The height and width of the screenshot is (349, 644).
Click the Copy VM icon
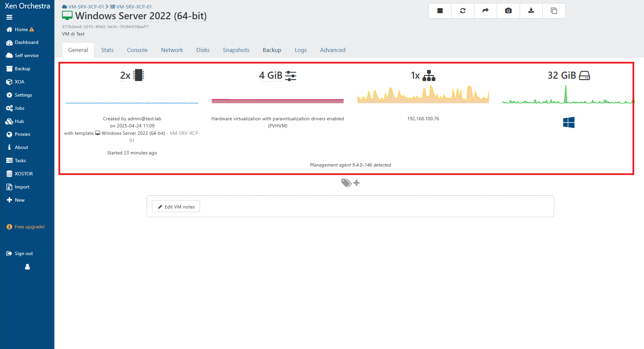coord(554,11)
